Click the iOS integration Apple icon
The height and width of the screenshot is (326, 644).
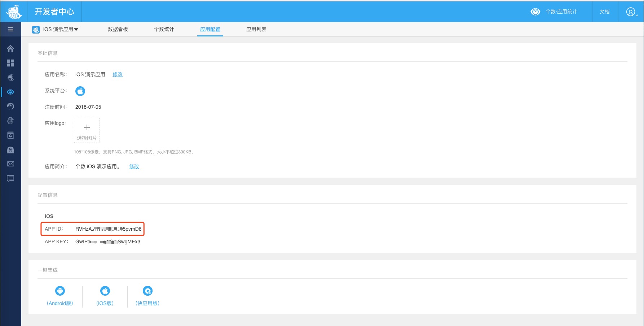click(x=105, y=291)
